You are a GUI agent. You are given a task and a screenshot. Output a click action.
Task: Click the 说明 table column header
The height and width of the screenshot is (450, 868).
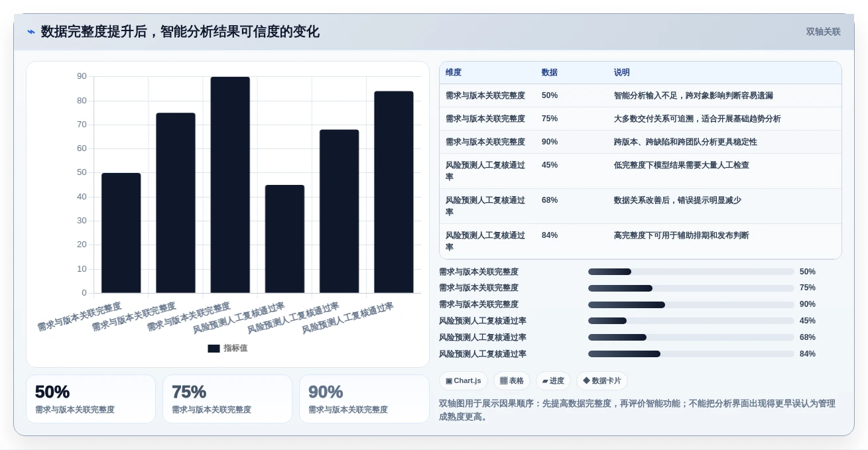click(x=622, y=73)
